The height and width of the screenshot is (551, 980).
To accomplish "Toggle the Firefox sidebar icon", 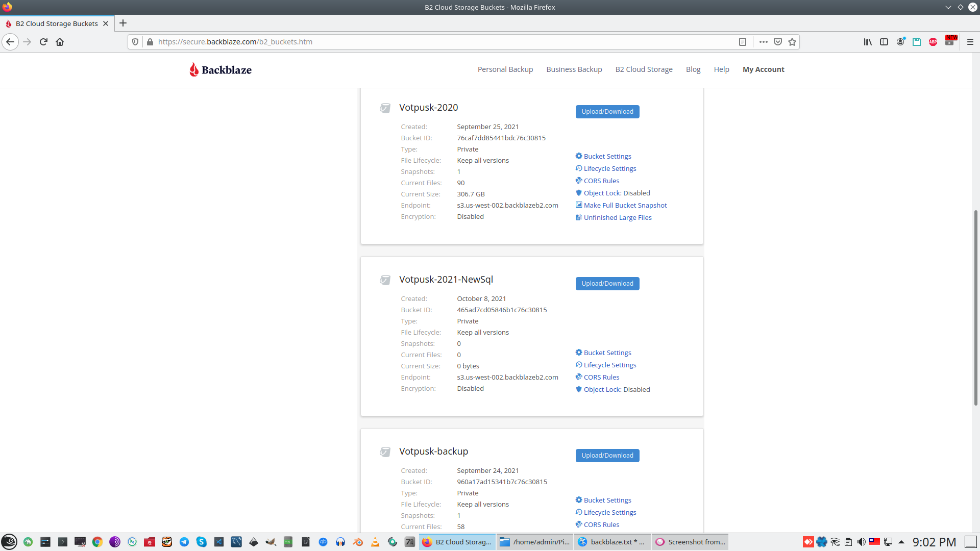I will 884,42.
